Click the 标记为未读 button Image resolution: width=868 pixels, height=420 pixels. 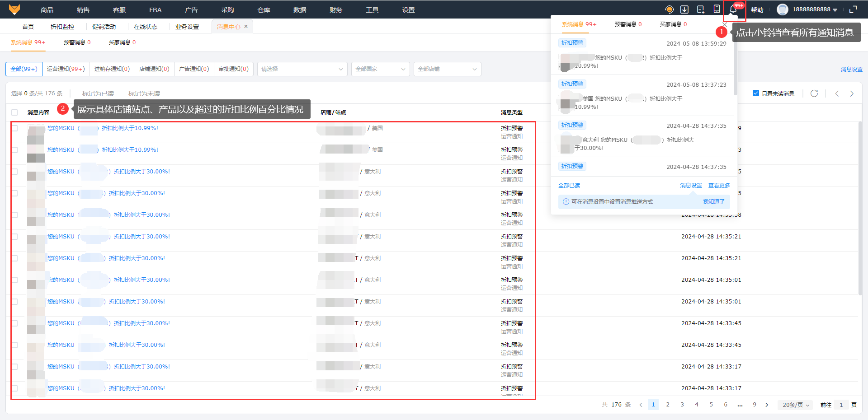[144, 93]
